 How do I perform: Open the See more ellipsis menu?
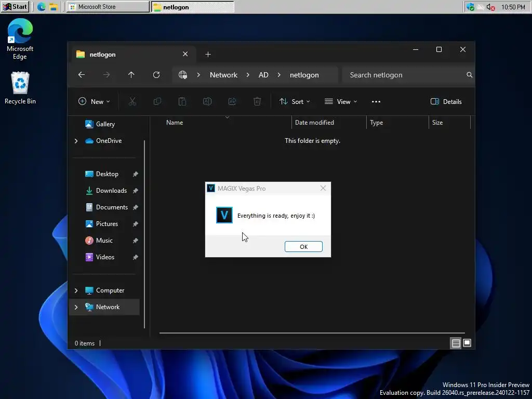(x=376, y=101)
